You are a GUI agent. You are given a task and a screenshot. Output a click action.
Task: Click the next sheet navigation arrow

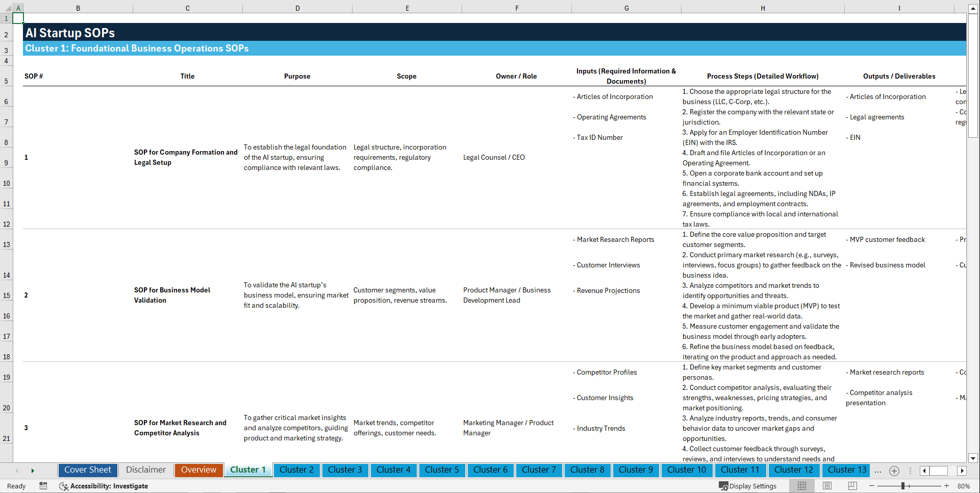pos(33,471)
